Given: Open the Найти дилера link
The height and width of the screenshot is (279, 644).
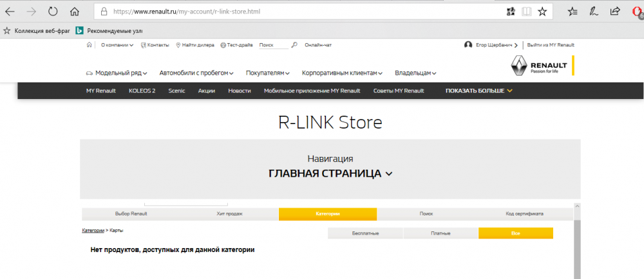Looking at the screenshot, I should click(195, 45).
